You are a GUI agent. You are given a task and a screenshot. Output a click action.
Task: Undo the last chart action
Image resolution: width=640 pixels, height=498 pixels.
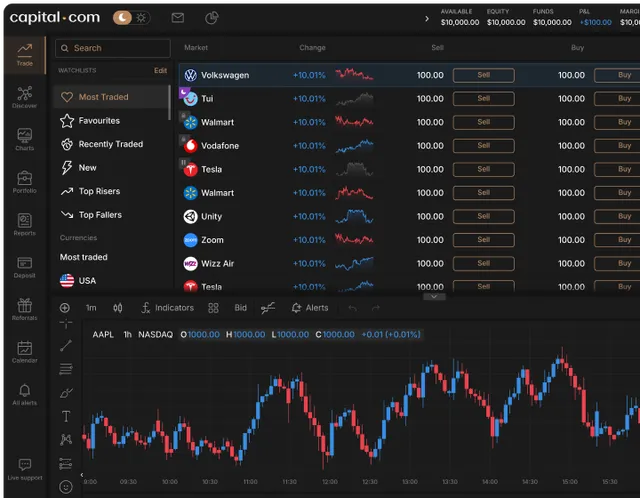pos(353,308)
